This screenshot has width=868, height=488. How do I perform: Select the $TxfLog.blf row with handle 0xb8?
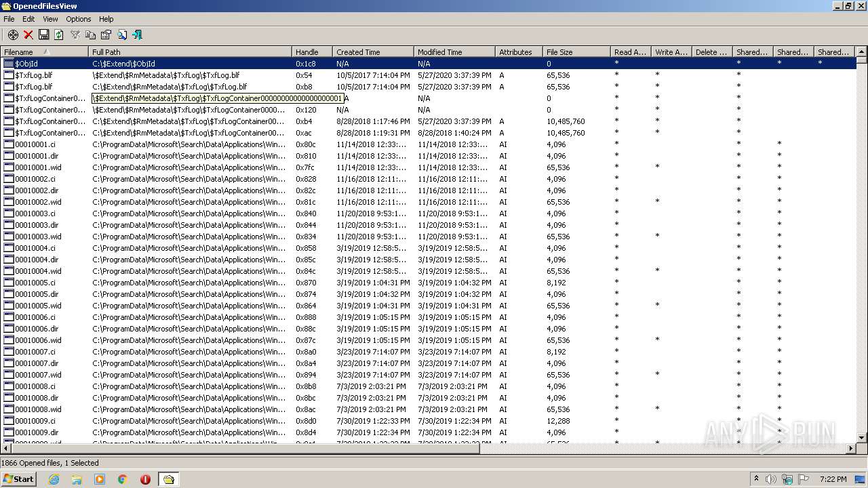pos(429,87)
